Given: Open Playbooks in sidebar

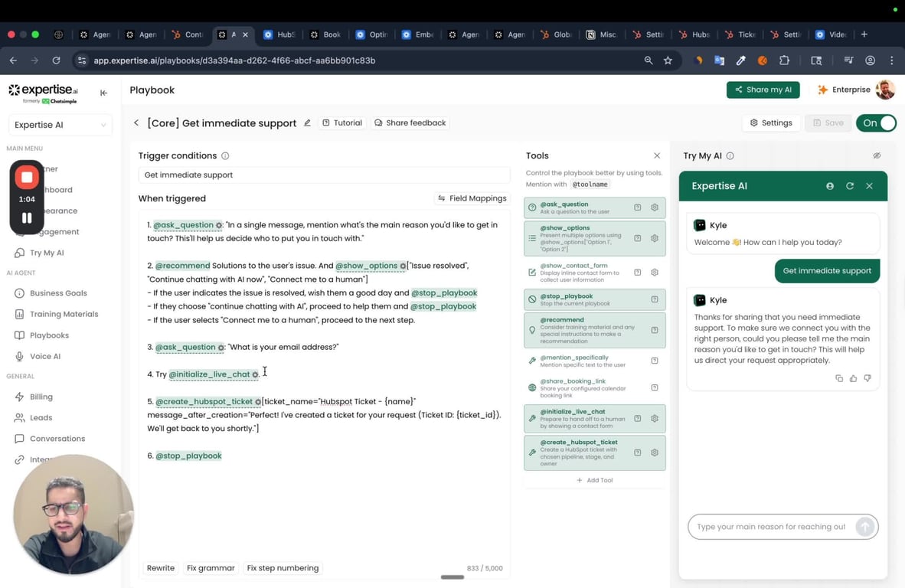Looking at the screenshot, I should point(49,335).
